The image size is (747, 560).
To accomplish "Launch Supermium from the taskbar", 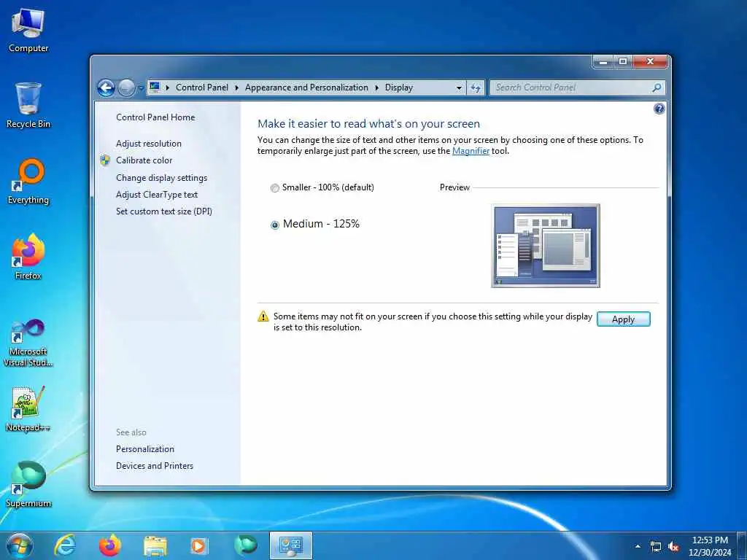I will pyautogui.click(x=246, y=545).
